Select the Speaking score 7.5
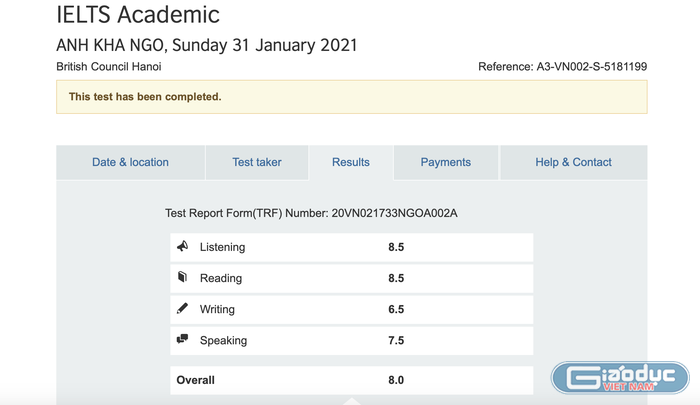Viewport: 700px width, 405px height. point(396,341)
